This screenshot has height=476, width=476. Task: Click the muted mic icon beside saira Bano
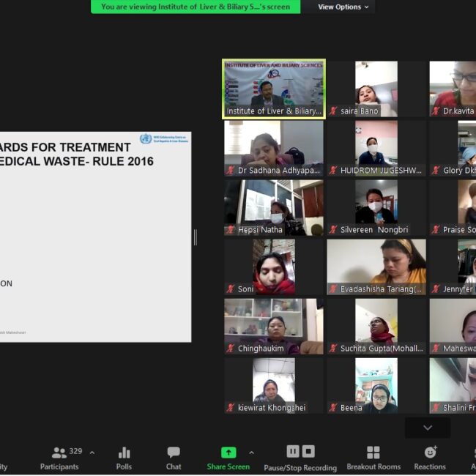click(x=333, y=111)
